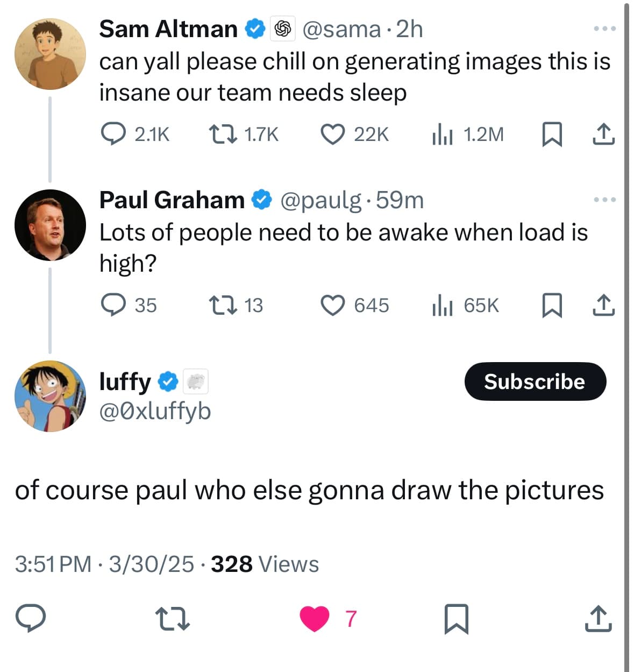Reply to Paul Graham's tweet
The height and width of the screenshot is (672, 634).
[113, 305]
